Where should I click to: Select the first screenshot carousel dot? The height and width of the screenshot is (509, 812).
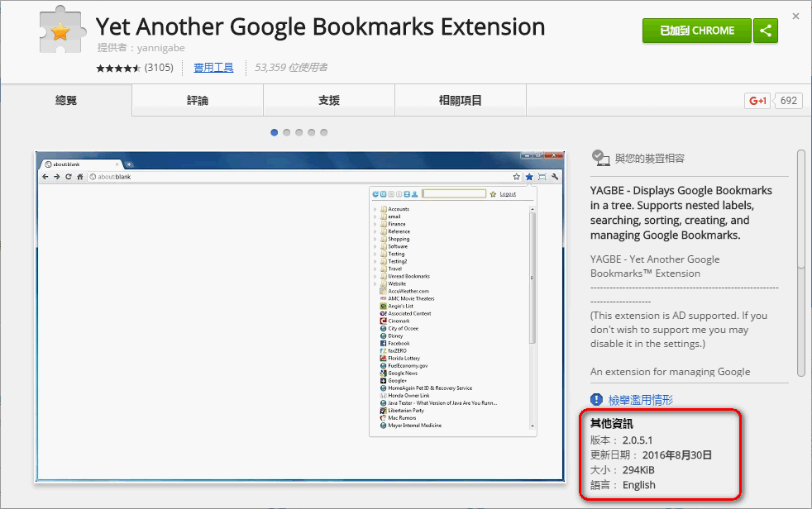pyautogui.click(x=275, y=132)
